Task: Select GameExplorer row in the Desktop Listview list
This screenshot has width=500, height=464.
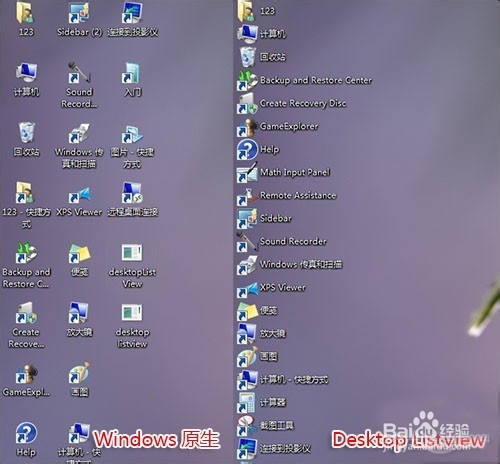Action: [x=278, y=126]
